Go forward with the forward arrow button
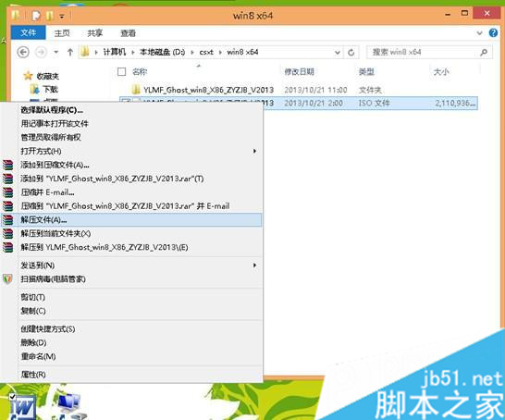This screenshot has width=505, height=420. 41,52
